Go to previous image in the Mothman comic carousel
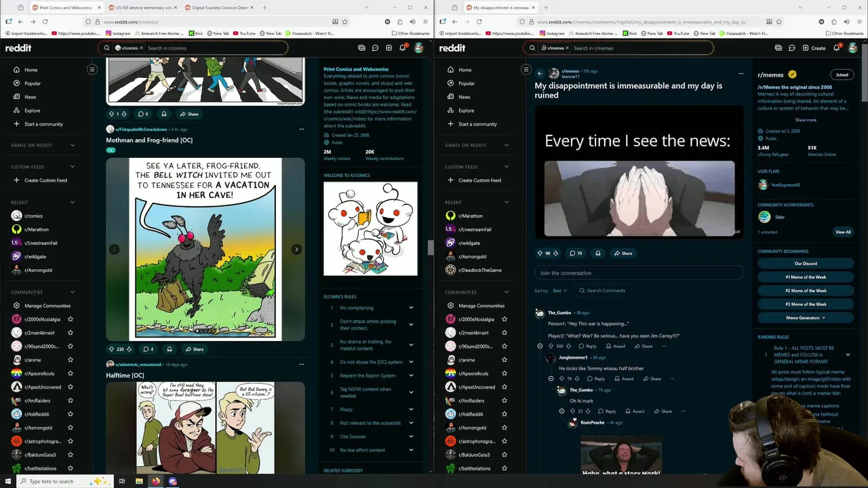The height and width of the screenshot is (488, 868). pos(115,249)
